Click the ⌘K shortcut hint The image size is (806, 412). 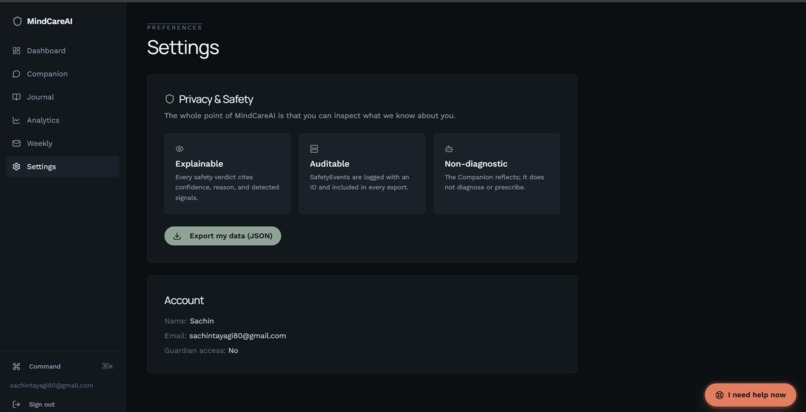click(x=107, y=366)
